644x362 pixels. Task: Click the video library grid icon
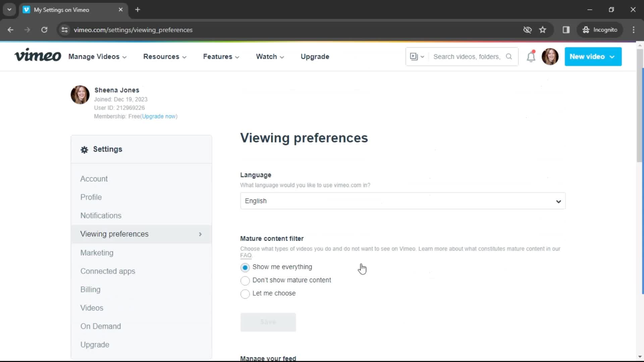click(x=415, y=57)
